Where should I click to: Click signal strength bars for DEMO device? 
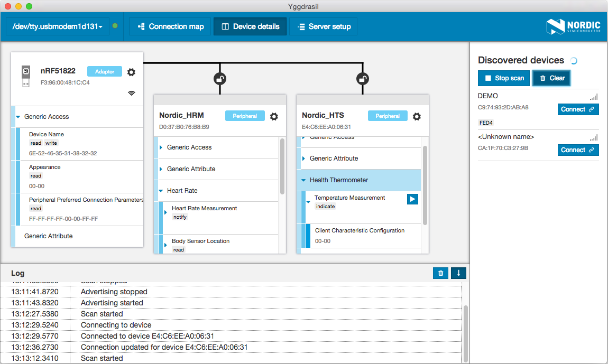(x=594, y=97)
